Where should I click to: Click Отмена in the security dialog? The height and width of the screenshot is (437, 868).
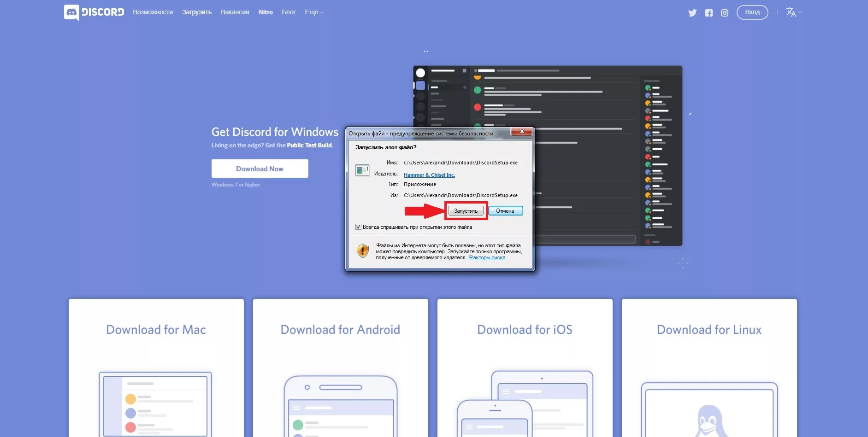click(x=505, y=211)
